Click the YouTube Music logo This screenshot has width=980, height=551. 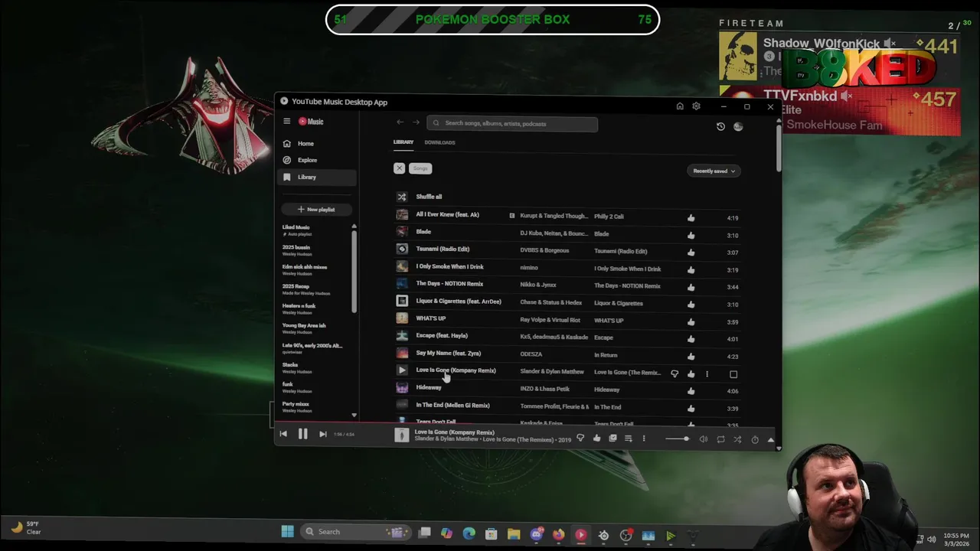coord(311,121)
